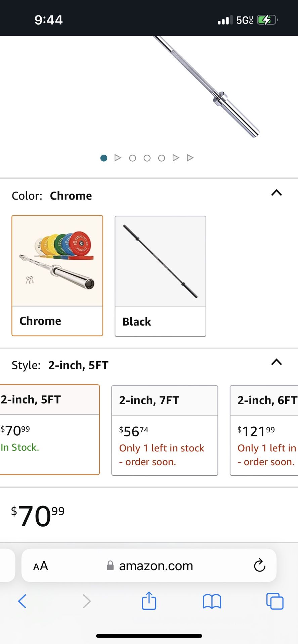Open the bookmarks book icon
Viewport: 298px width, 644px height.
(x=212, y=601)
